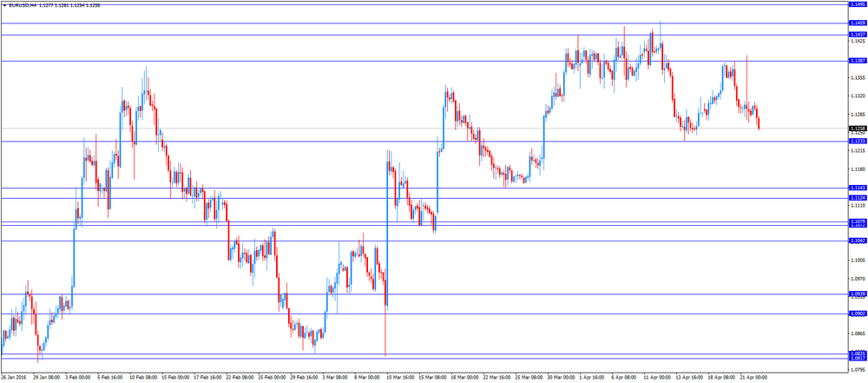Click the 15 Feb 00:00 time label
The width and height of the screenshot is (868, 383).
[x=176, y=377]
